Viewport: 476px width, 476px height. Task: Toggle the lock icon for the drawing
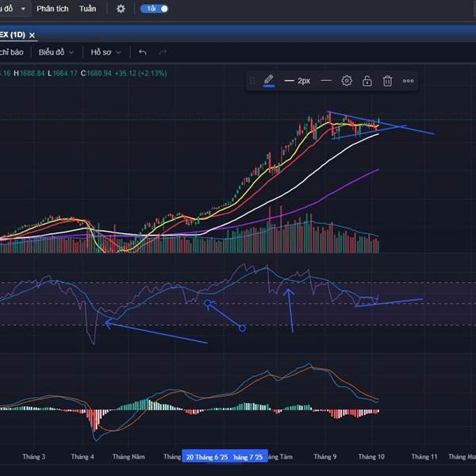pos(367,81)
